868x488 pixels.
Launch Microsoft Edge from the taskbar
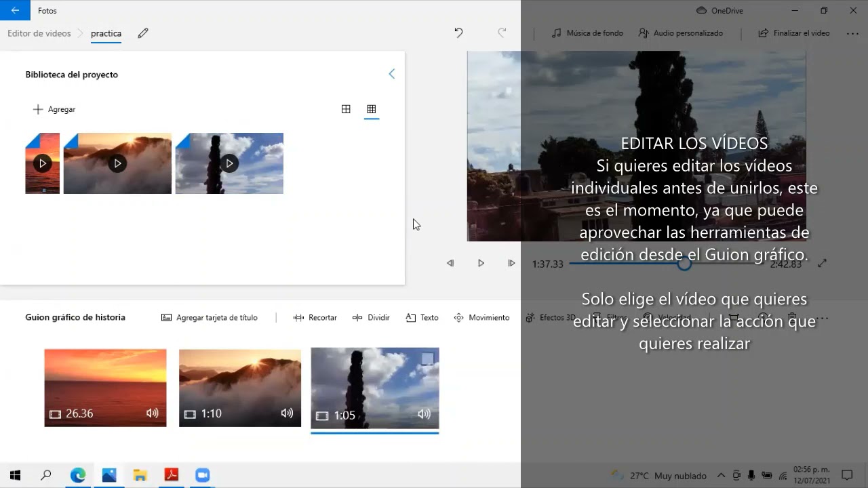tap(78, 475)
